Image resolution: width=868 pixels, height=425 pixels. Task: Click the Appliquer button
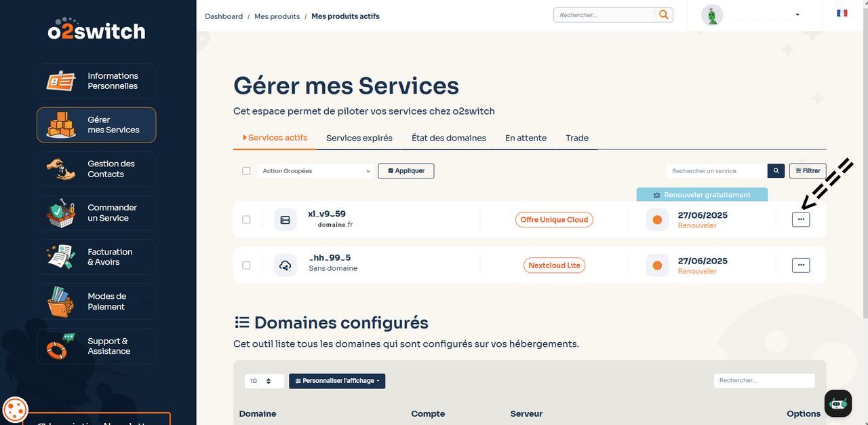[406, 171]
